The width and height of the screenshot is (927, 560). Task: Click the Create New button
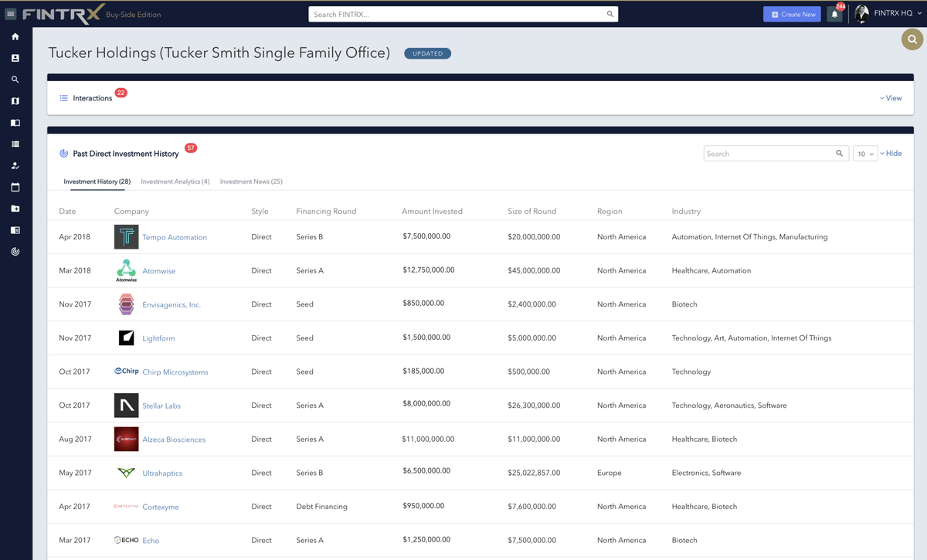point(792,14)
